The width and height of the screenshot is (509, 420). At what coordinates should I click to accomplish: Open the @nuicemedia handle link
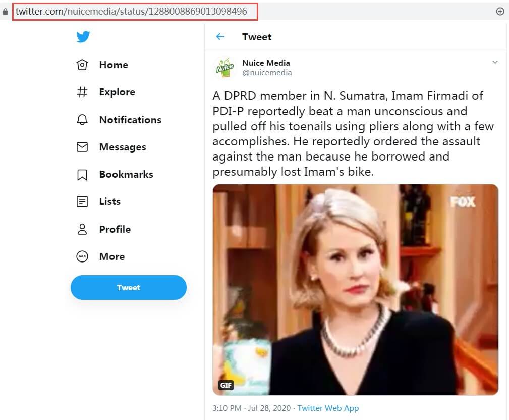tap(267, 73)
